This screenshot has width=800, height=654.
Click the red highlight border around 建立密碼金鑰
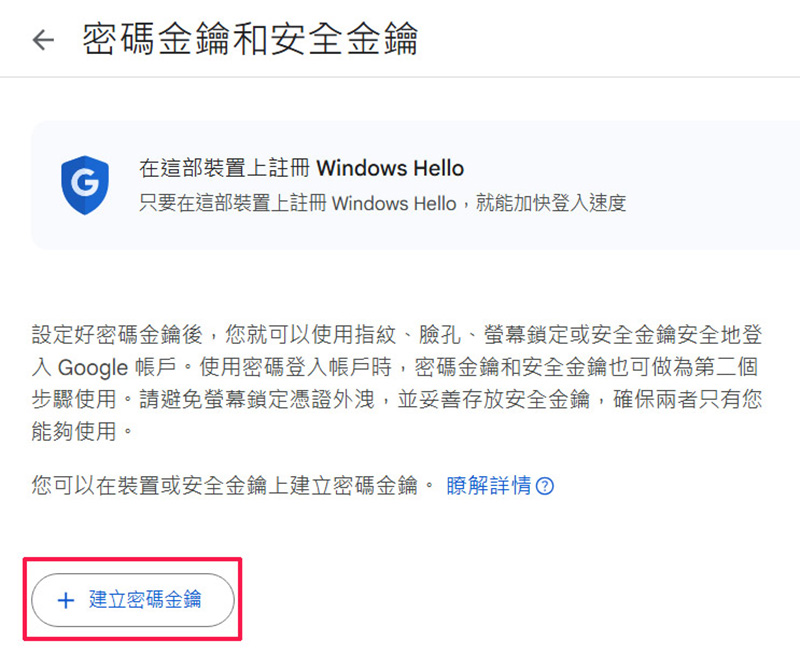coord(132,560)
